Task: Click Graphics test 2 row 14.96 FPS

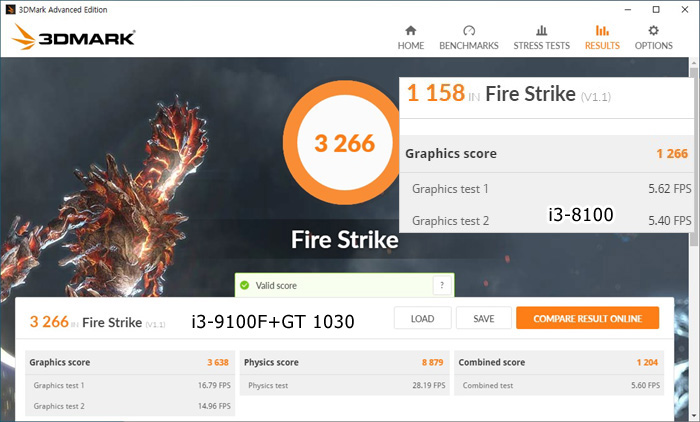Action: pos(130,406)
